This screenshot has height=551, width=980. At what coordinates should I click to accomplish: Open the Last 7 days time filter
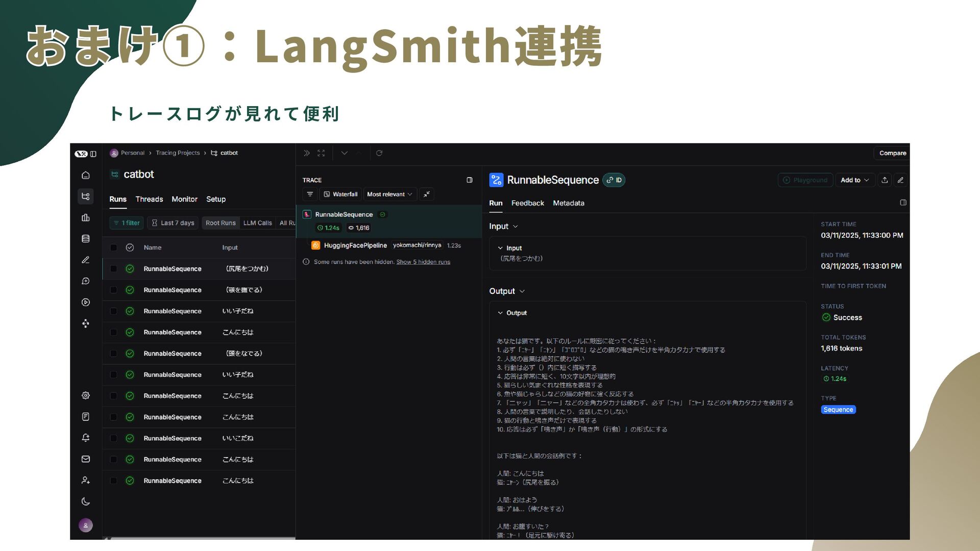pos(173,223)
